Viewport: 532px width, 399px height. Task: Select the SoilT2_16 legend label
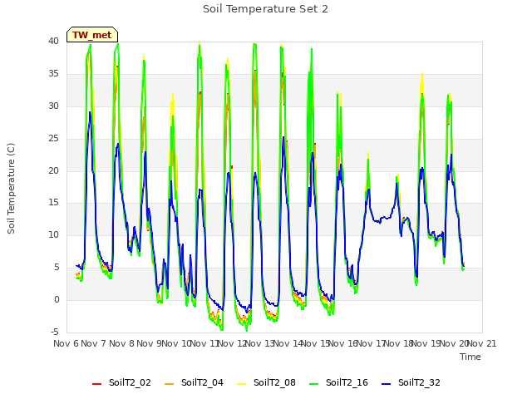click(x=347, y=382)
